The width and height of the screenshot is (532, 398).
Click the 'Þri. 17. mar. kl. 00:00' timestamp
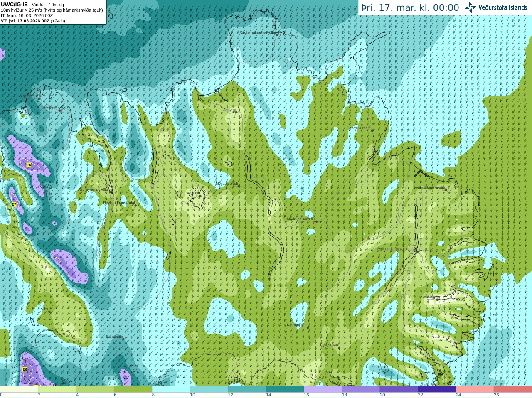pyautogui.click(x=410, y=7)
